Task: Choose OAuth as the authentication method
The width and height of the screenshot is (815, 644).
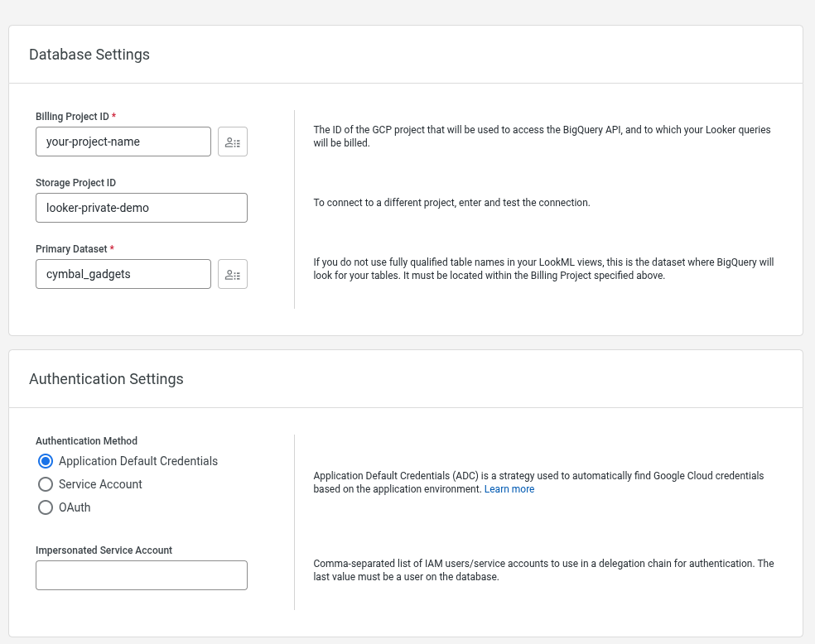Action: click(x=46, y=507)
